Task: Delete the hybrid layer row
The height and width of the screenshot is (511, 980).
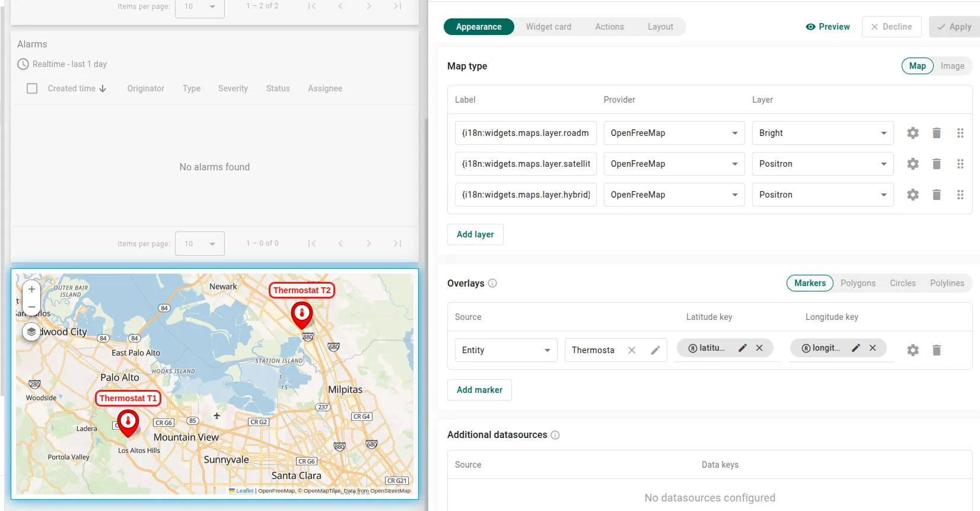Action: 937,195
